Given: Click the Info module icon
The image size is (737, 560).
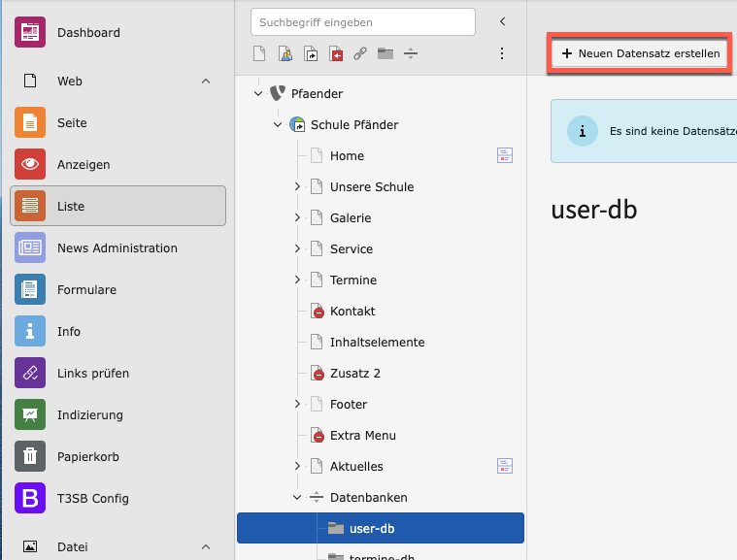Looking at the screenshot, I should [30, 331].
